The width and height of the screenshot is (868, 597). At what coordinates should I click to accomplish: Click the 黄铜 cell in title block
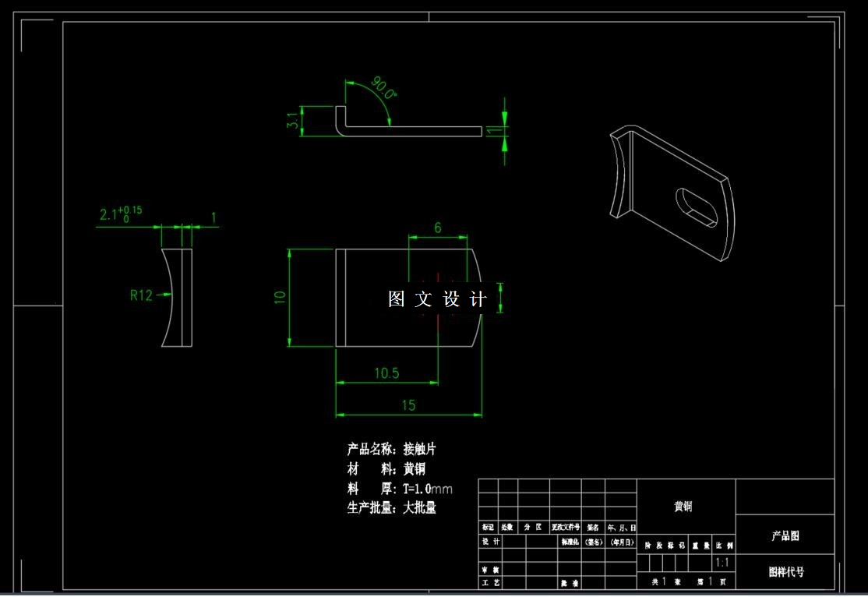683,506
